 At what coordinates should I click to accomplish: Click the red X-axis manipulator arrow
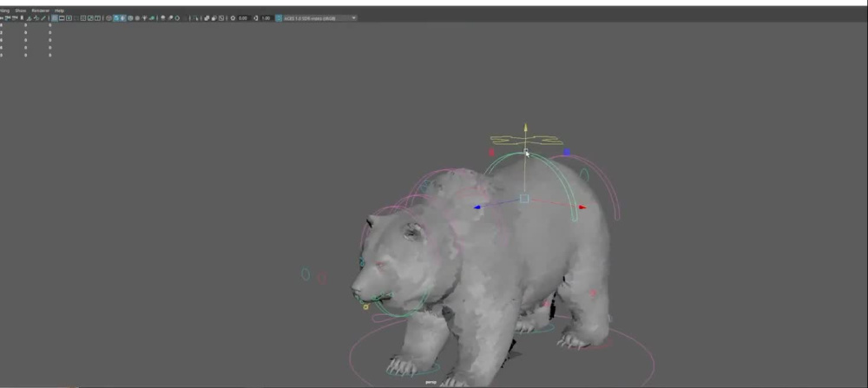pyautogui.click(x=582, y=207)
